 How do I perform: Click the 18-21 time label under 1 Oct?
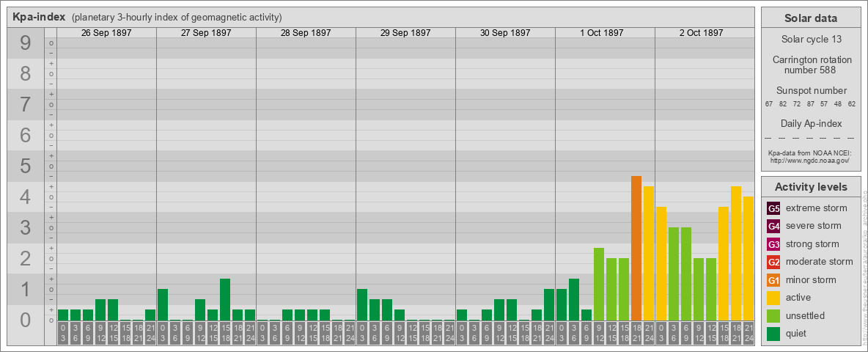636,334
